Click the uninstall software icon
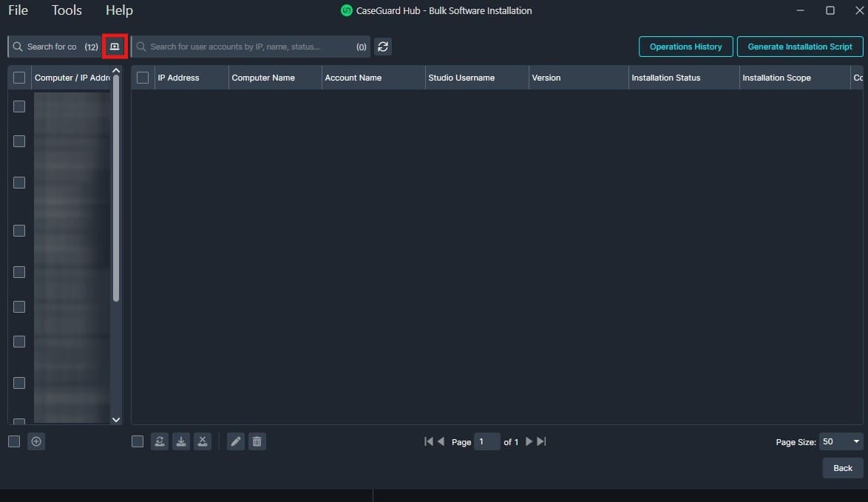 (203, 441)
